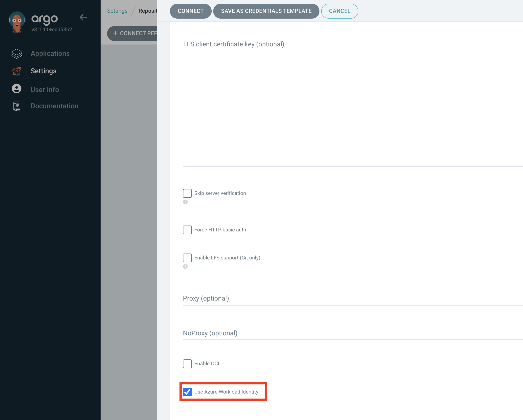Click Save as Credentials Template button

tap(266, 11)
